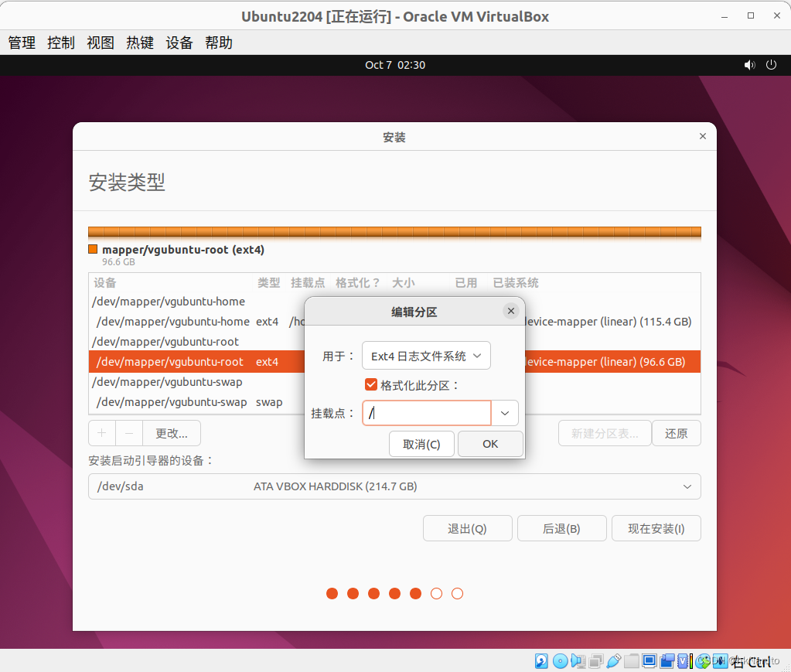Screen dimensions: 791x672
Task: Open the Ext4 file system type dropdown
Action: 426,356
